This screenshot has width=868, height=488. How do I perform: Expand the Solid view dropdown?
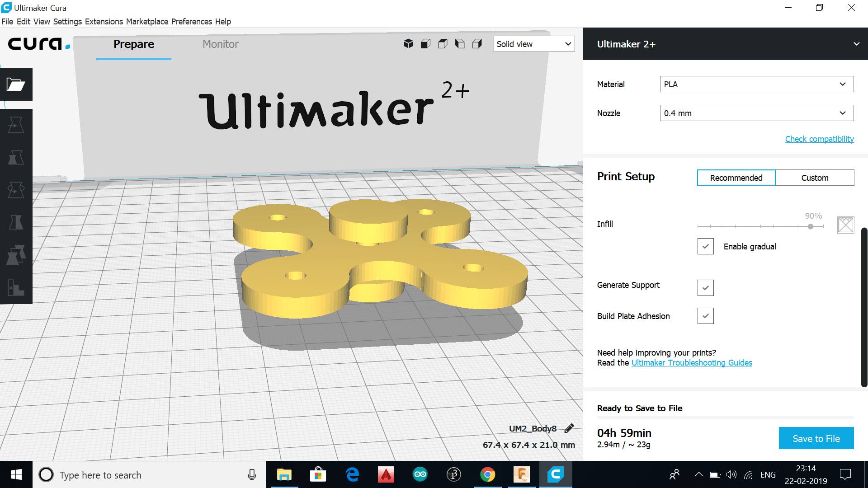point(534,44)
